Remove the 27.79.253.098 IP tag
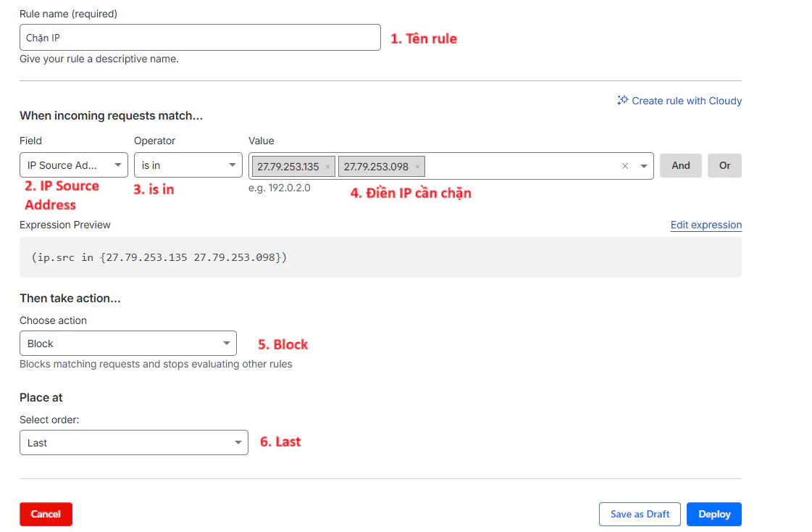Screen dimensions: 812x532 coord(417,167)
